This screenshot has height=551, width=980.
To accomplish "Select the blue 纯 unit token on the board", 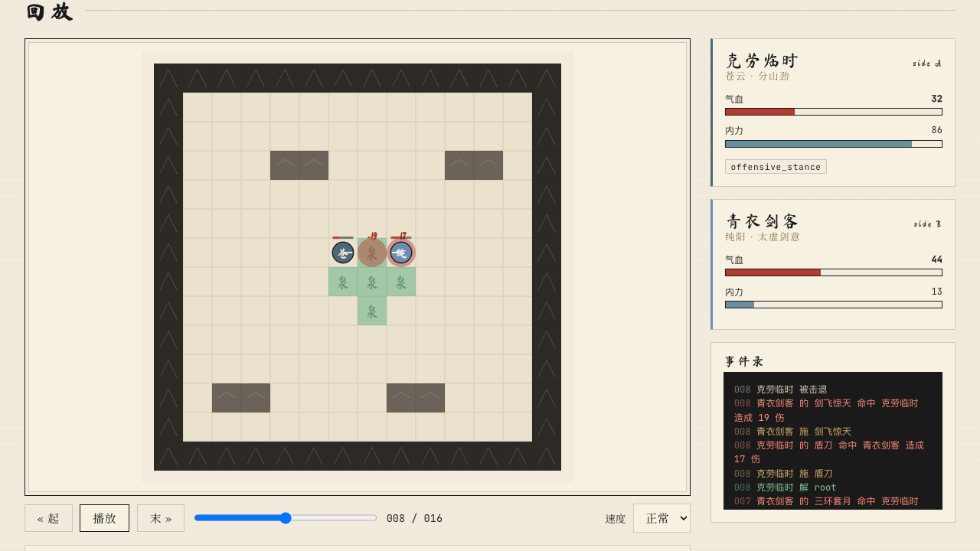I will (x=401, y=253).
